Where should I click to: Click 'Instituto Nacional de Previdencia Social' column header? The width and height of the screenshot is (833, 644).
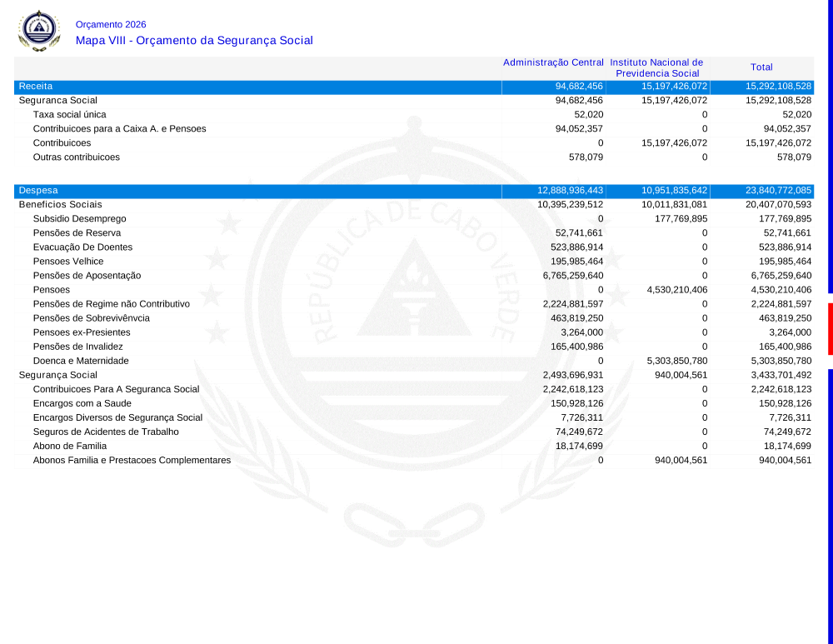(656, 68)
